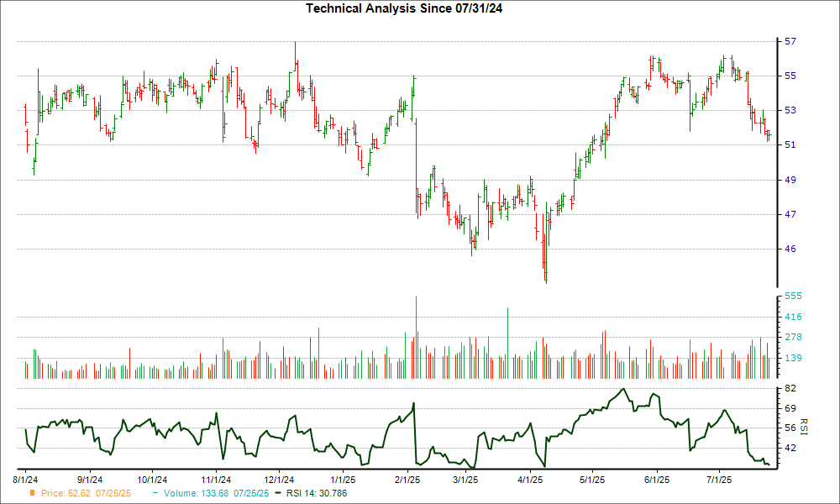Click the RSI axis label '56'
This screenshot has width=840, height=504.
790,428
